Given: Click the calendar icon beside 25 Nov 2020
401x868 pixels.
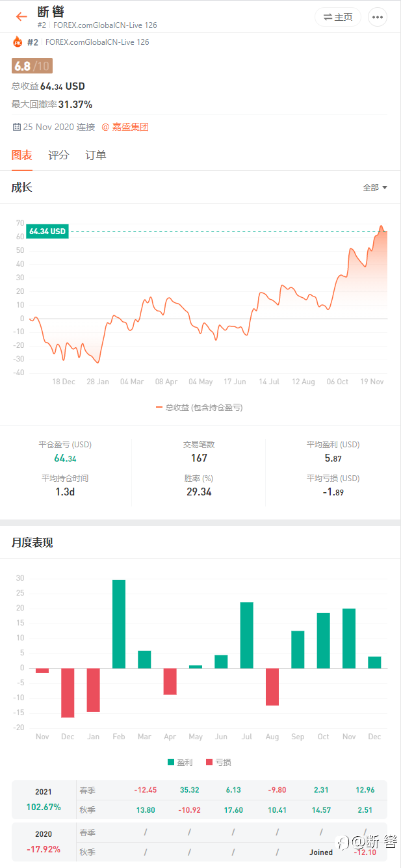Looking at the screenshot, I should tap(16, 127).
